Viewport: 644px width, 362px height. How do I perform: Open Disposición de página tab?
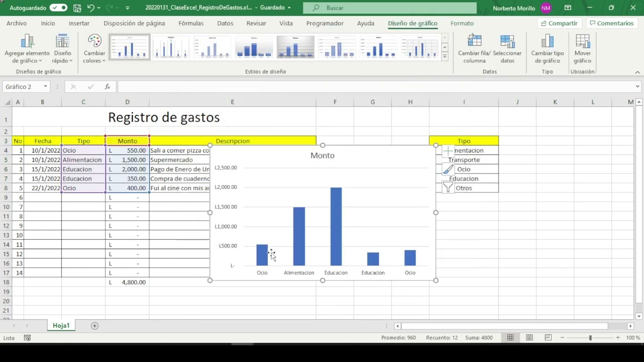pyautogui.click(x=134, y=23)
